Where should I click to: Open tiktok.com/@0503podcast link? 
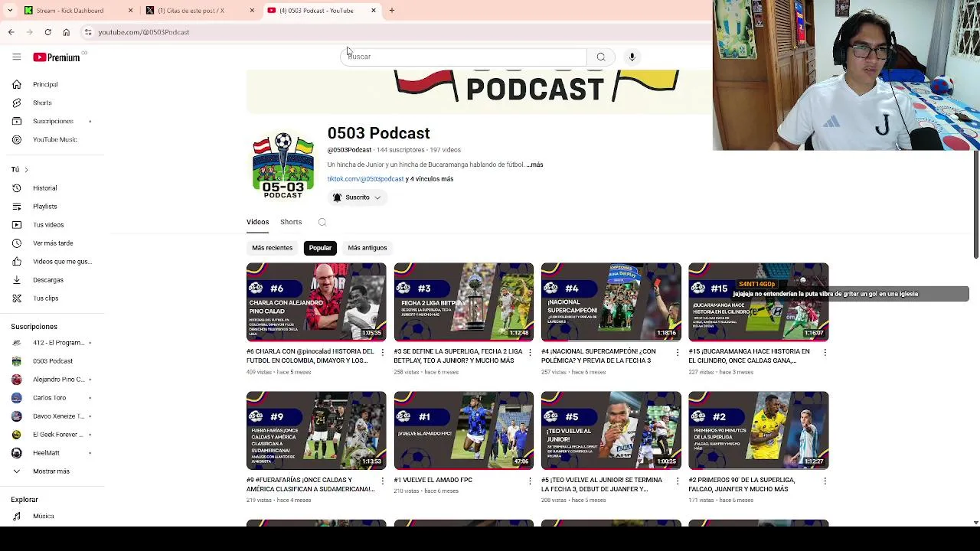pyautogui.click(x=365, y=179)
